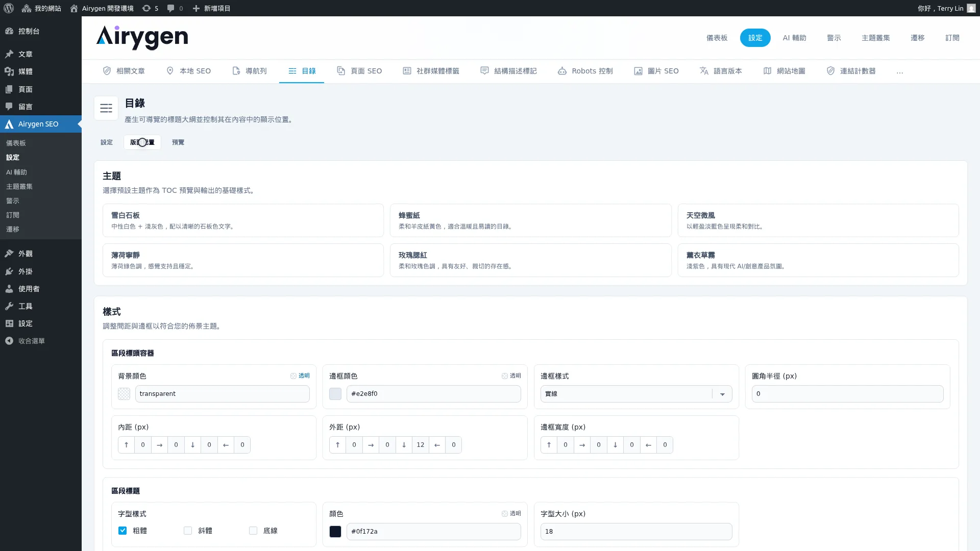980x551 pixels.
Task: Open Airygen 開發環境 site home link
Action: (102, 8)
